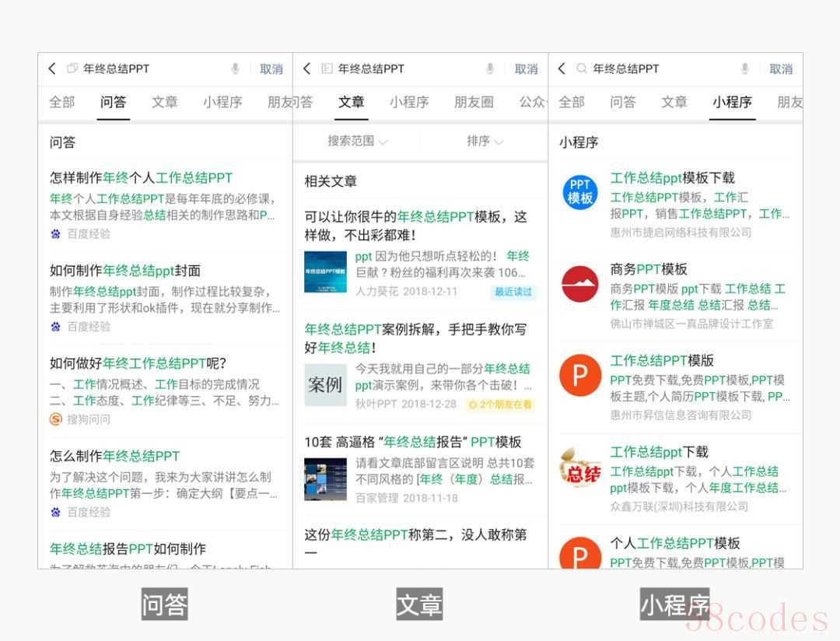Click the article icon in 文章 screen search field

point(327,68)
